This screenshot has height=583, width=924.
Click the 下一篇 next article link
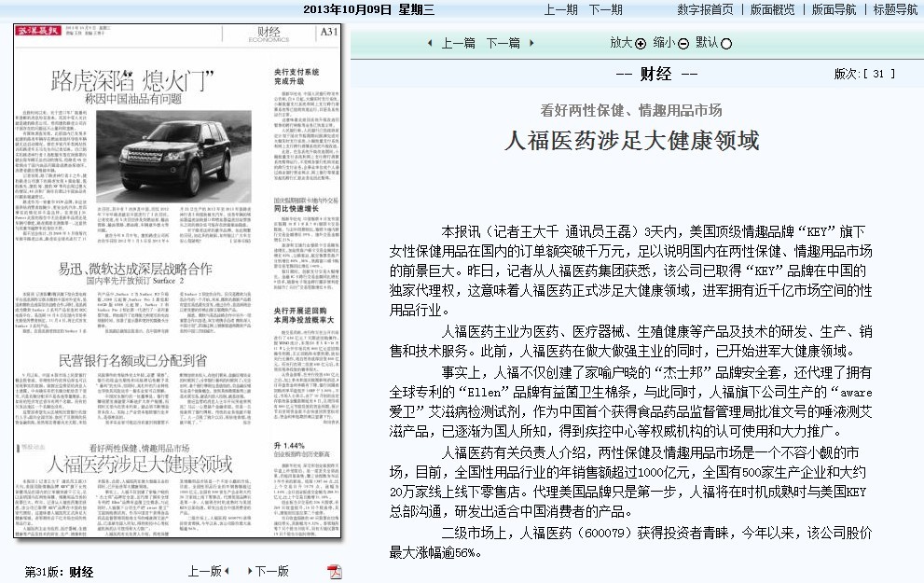[503, 44]
